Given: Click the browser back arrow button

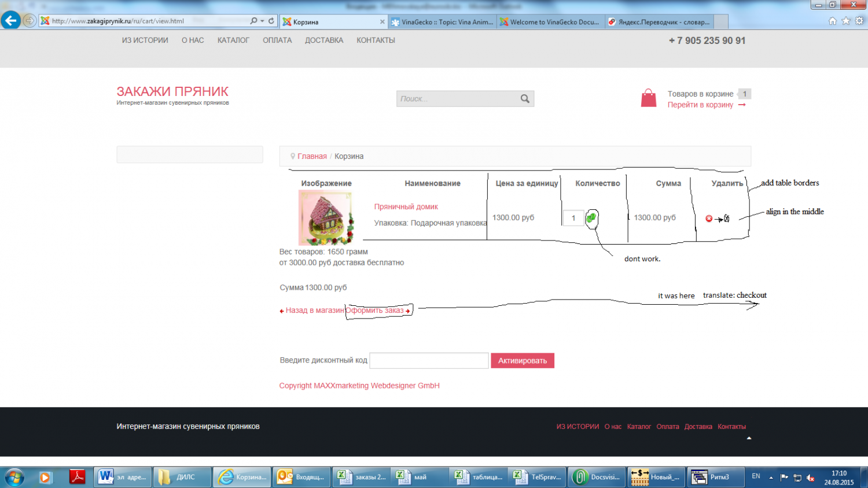Looking at the screenshot, I should coord(10,21).
